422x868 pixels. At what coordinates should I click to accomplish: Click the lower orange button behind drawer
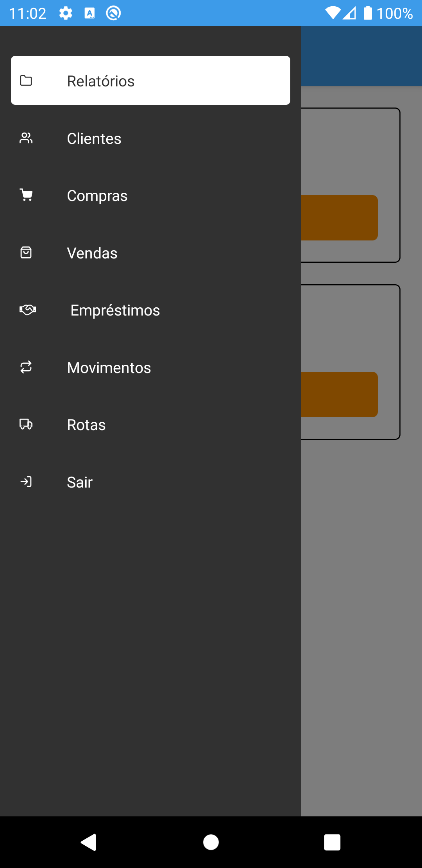(339, 395)
